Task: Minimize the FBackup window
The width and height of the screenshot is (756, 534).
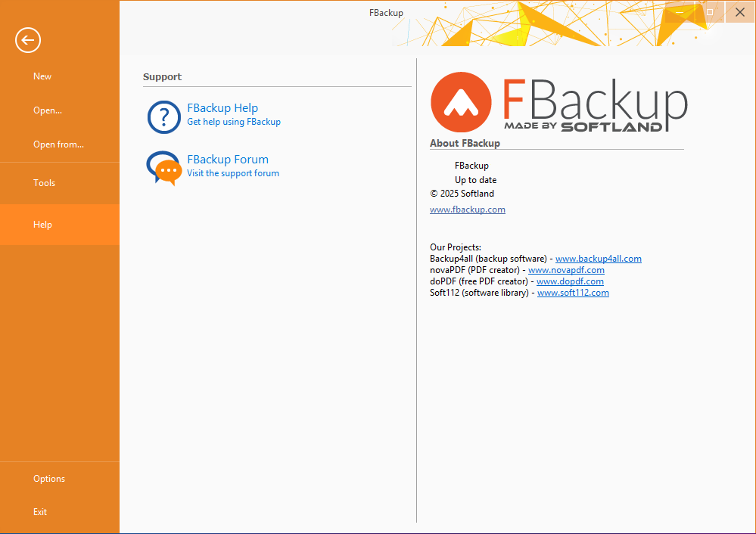Action: (680, 12)
